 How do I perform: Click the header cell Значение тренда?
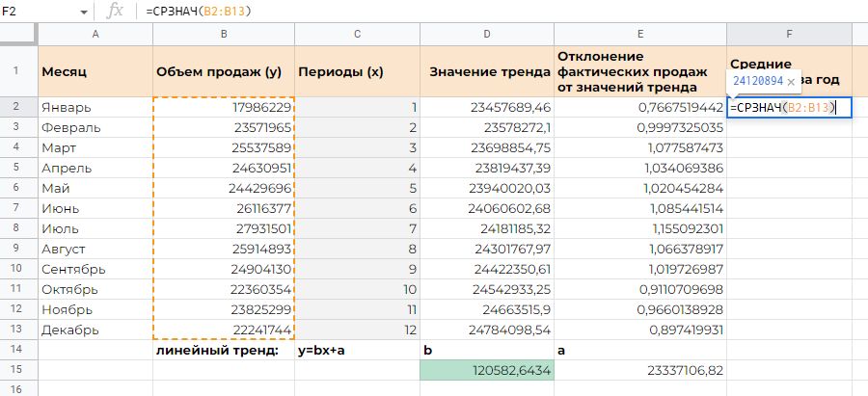click(x=487, y=71)
